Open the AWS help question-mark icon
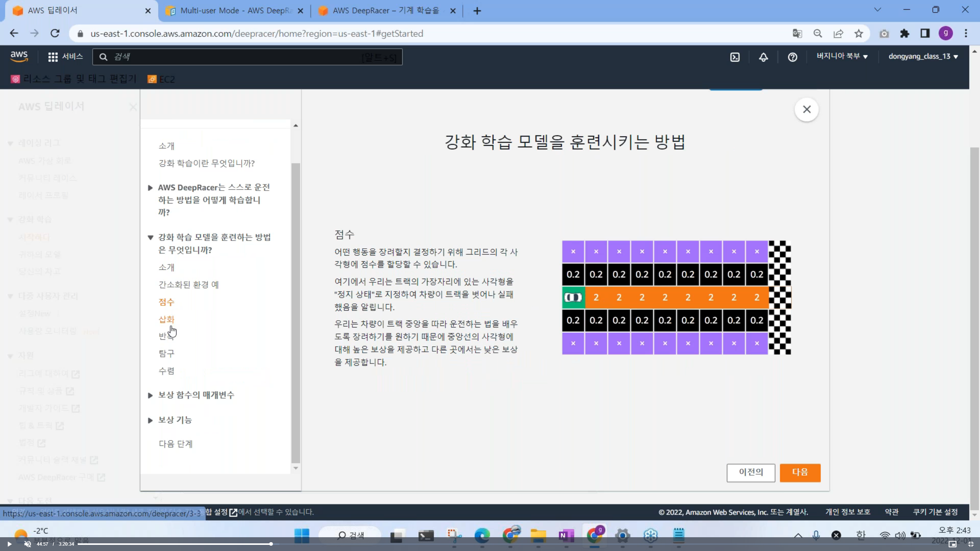980x551 pixels. coord(792,57)
